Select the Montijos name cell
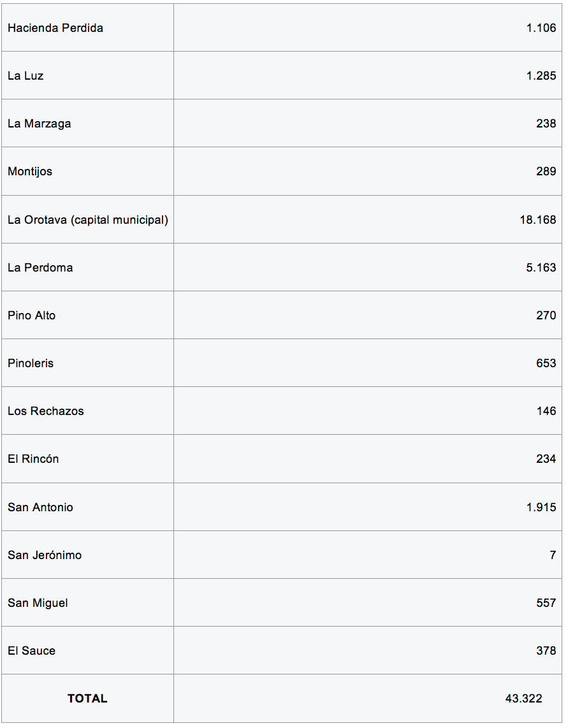 click(x=30, y=171)
